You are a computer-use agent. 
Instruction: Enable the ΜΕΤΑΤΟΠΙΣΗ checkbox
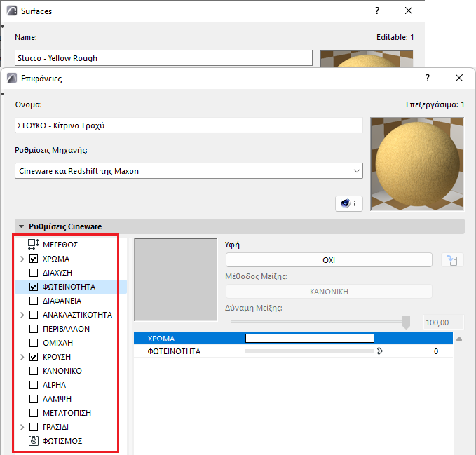point(34,413)
